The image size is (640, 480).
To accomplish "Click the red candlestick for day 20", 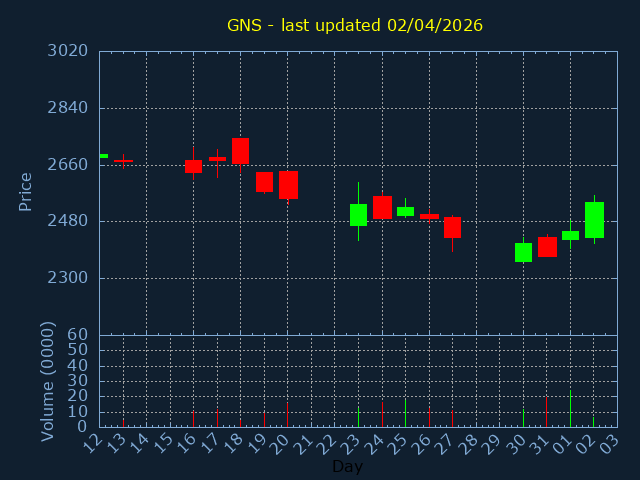I will coord(288,185).
